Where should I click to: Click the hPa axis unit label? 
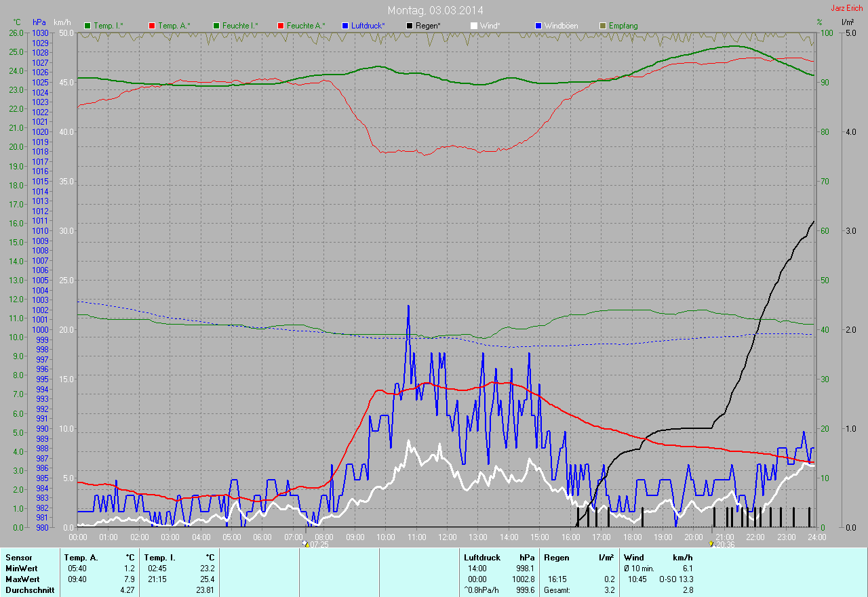[x=39, y=22]
